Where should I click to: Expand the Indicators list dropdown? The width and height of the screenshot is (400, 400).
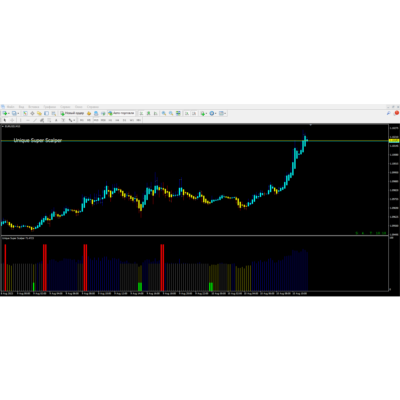point(206,114)
